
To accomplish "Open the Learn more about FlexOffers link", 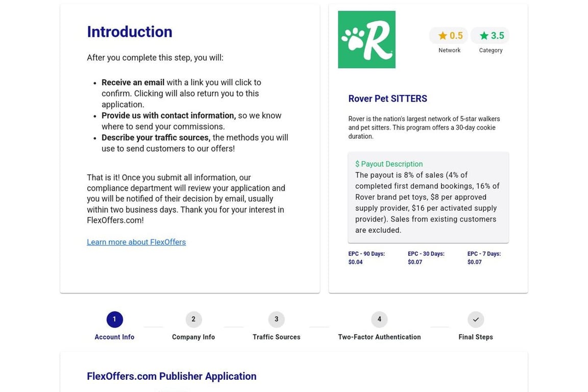I will click(136, 242).
